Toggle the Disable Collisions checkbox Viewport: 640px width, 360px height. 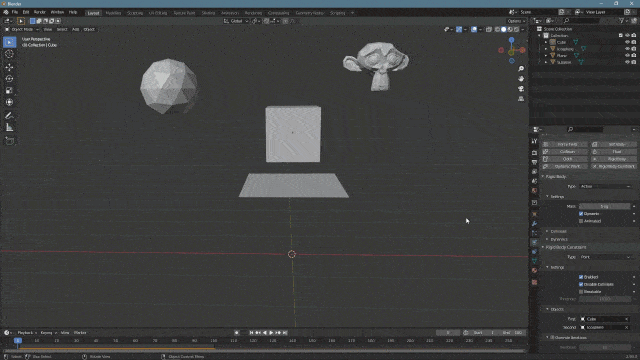click(581, 284)
